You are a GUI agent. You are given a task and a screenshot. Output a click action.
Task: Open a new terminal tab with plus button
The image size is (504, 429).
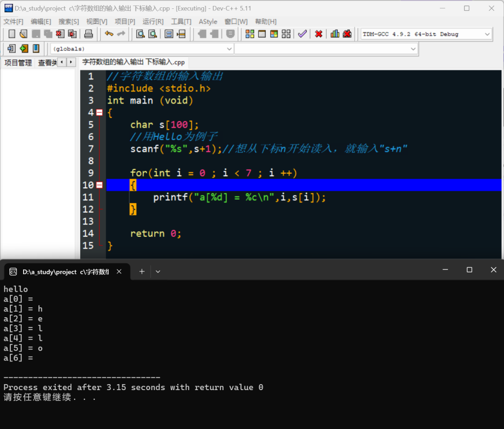[x=142, y=272]
